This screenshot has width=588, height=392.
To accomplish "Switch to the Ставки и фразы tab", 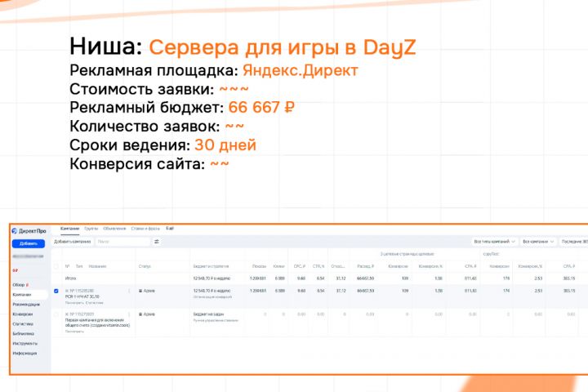I will point(145,229).
